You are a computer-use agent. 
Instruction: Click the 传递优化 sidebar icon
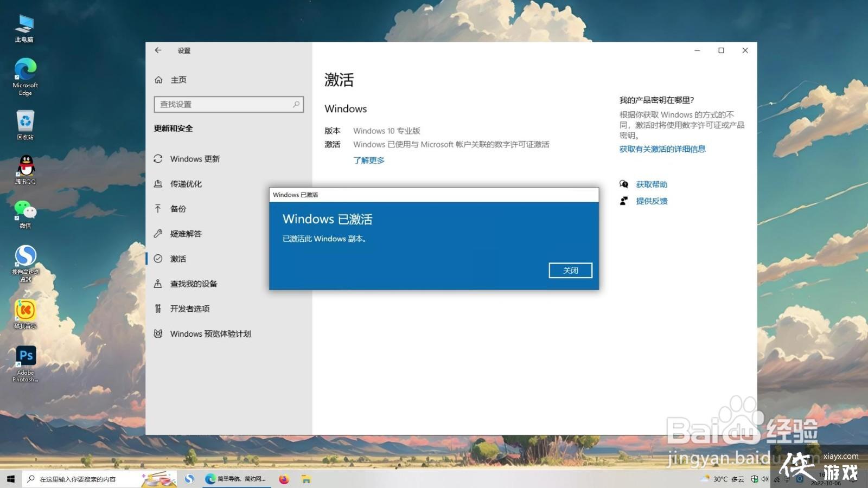click(x=158, y=184)
